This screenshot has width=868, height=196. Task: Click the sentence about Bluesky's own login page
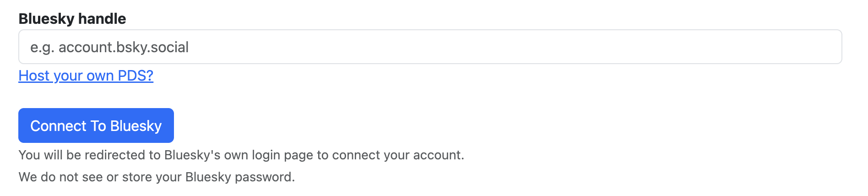[241, 155]
